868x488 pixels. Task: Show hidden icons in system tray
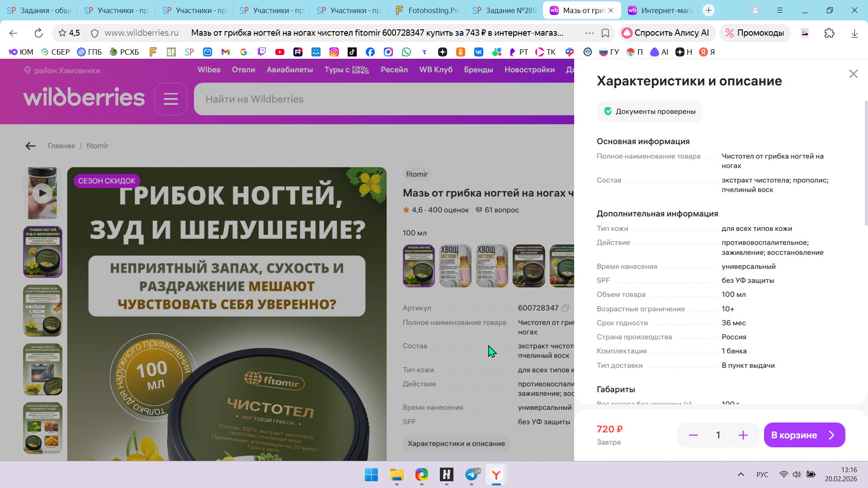point(741,474)
